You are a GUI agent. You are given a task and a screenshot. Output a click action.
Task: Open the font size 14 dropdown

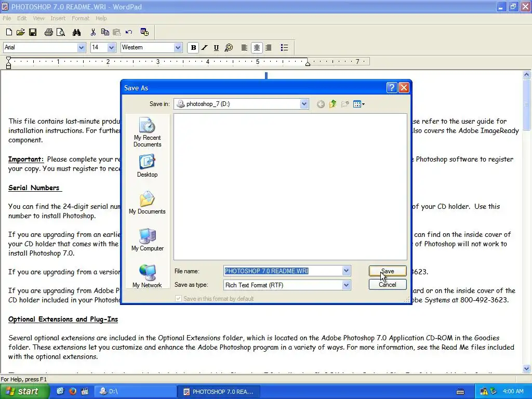(111, 47)
